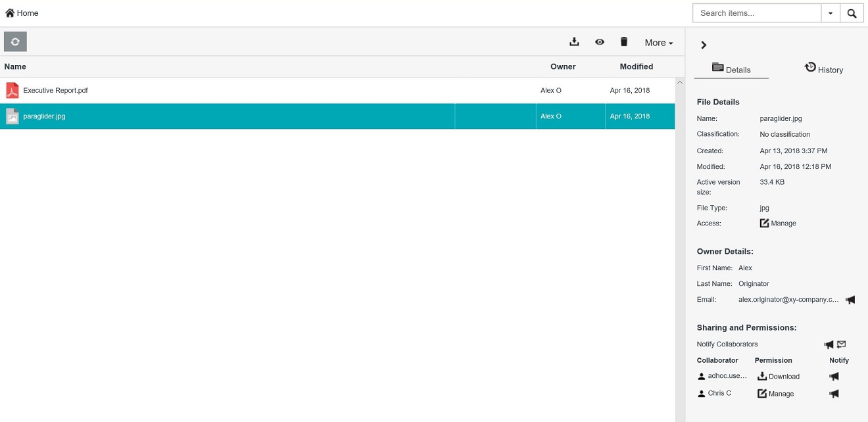Switch to the History tab
The width and height of the screenshot is (868, 422).
[x=823, y=69]
